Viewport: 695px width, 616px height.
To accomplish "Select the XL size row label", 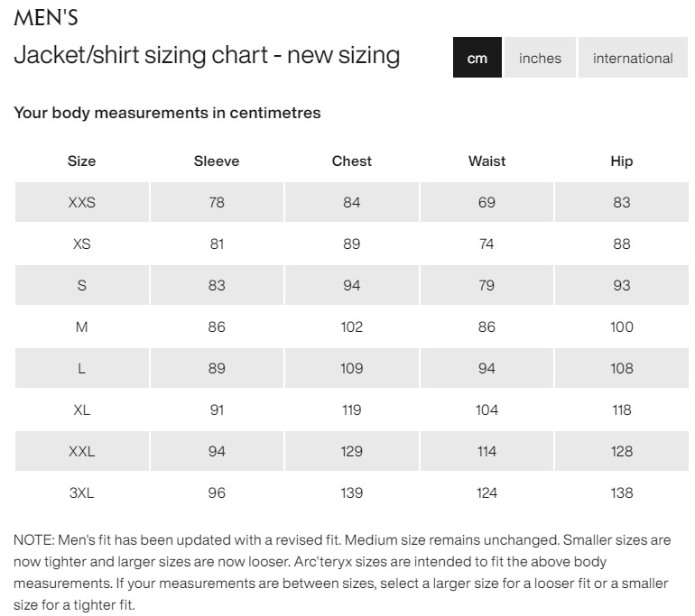I will (x=81, y=410).
